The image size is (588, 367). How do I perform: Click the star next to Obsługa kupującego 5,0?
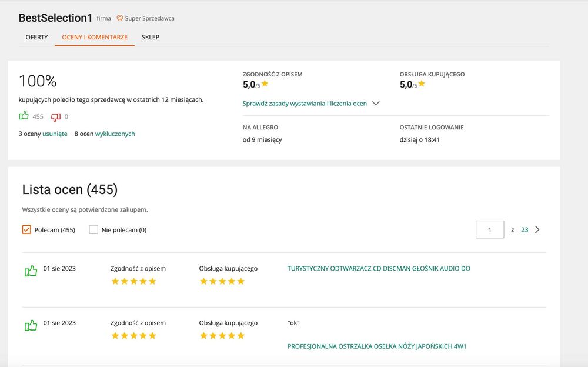coord(422,84)
